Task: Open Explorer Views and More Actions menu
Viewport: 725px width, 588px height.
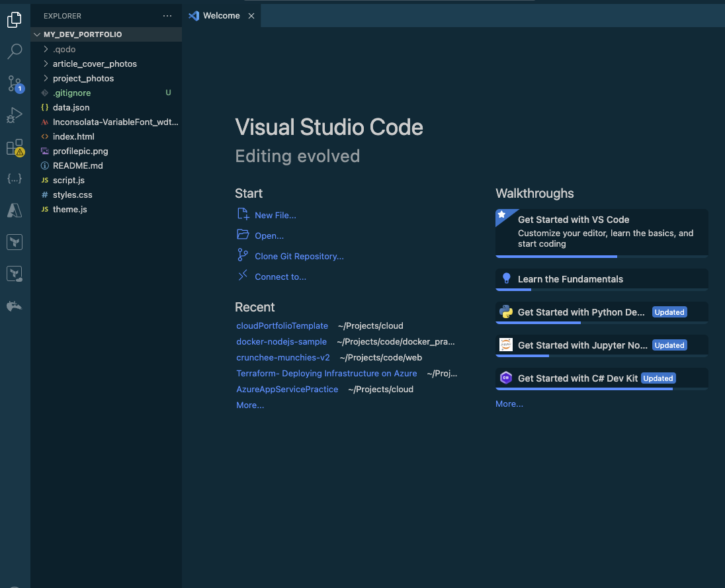Action: [167, 16]
